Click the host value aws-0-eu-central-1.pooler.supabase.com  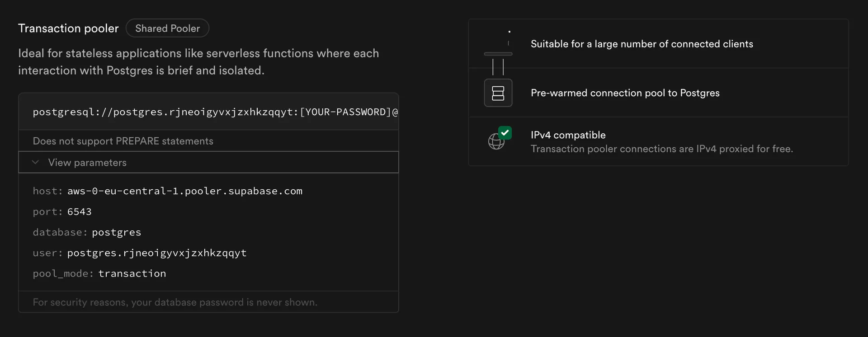tap(184, 191)
